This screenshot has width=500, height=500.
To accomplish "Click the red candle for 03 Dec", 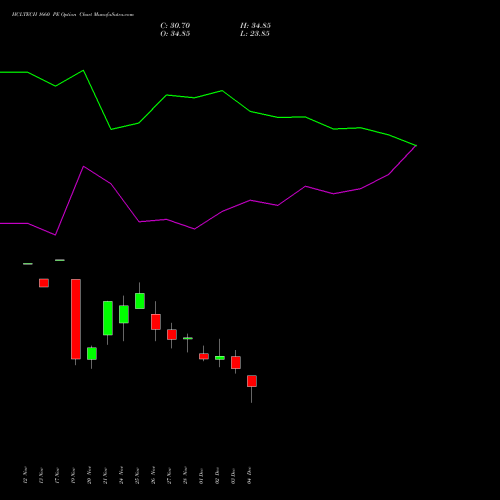I will pos(236,363).
